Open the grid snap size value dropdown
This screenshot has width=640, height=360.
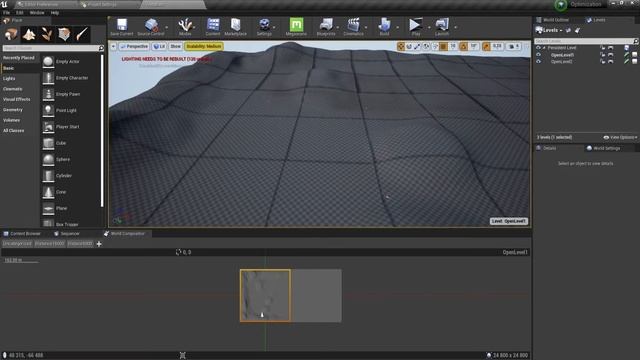(x=453, y=47)
